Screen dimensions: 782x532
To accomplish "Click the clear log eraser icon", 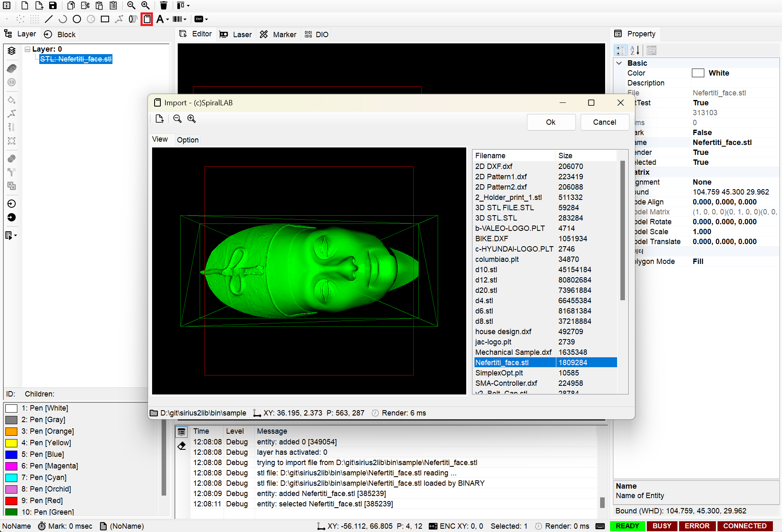I will coord(182,446).
